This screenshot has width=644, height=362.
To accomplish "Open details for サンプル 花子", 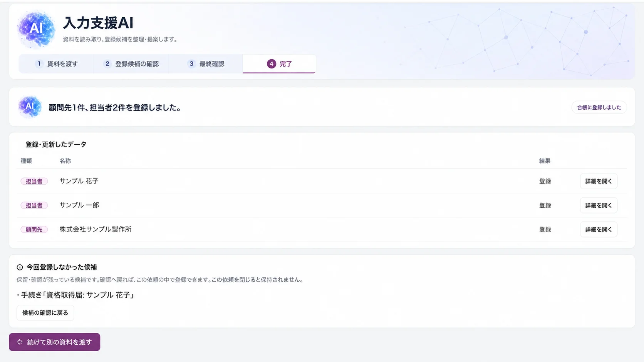I will (x=599, y=181).
